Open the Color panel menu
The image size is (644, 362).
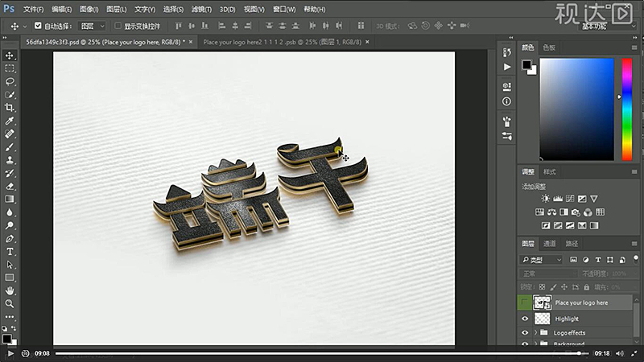(x=634, y=47)
